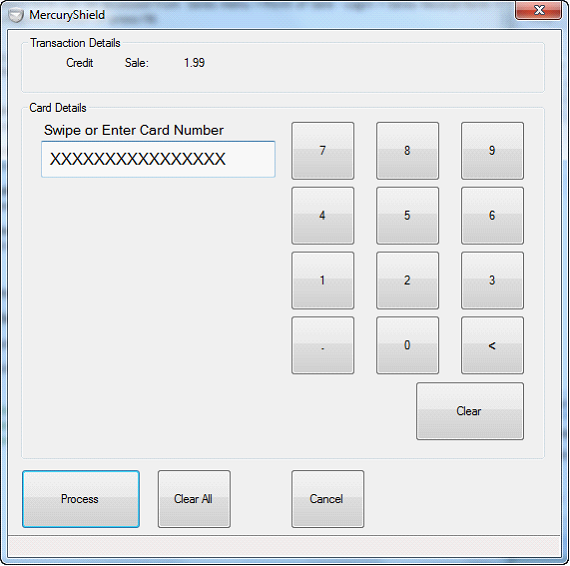Image resolution: width=570 pixels, height=566 pixels.
Task: Cancel the transaction
Action: click(x=327, y=499)
